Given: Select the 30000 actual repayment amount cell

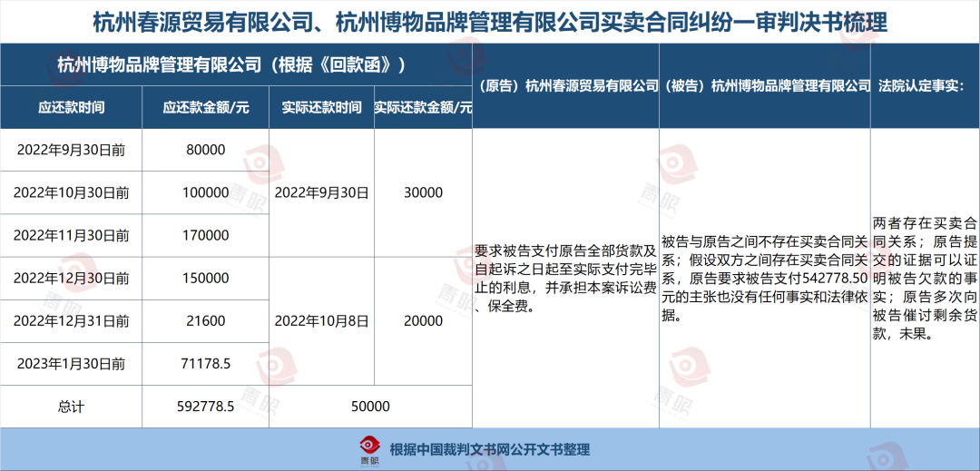Looking at the screenshot, I should click(423, 192).
